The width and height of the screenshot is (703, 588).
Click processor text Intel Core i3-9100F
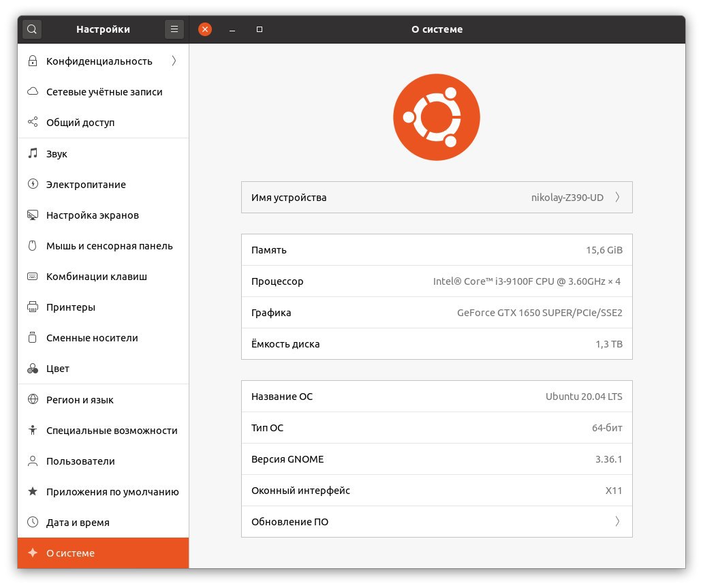tap(527, 281)
